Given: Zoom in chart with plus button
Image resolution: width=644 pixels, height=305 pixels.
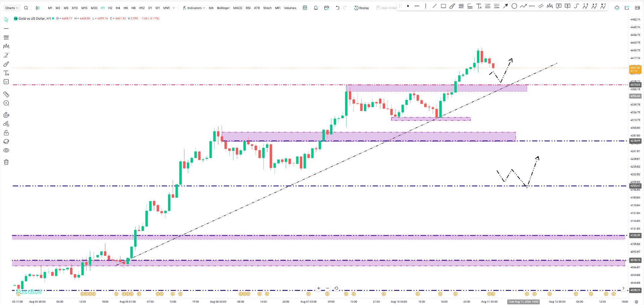Looking at the screenshot, I should click(319, 288).
